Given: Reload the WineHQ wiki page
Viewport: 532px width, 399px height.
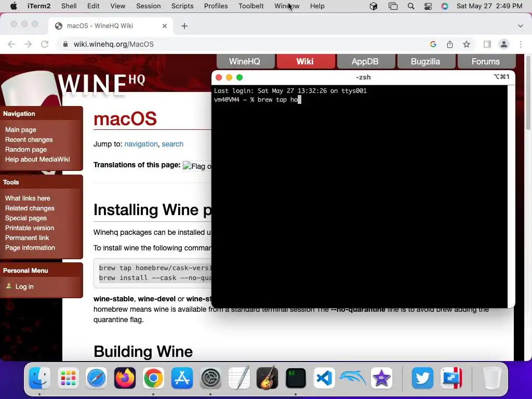Looking at the screenshot, I should coord(45,45).
